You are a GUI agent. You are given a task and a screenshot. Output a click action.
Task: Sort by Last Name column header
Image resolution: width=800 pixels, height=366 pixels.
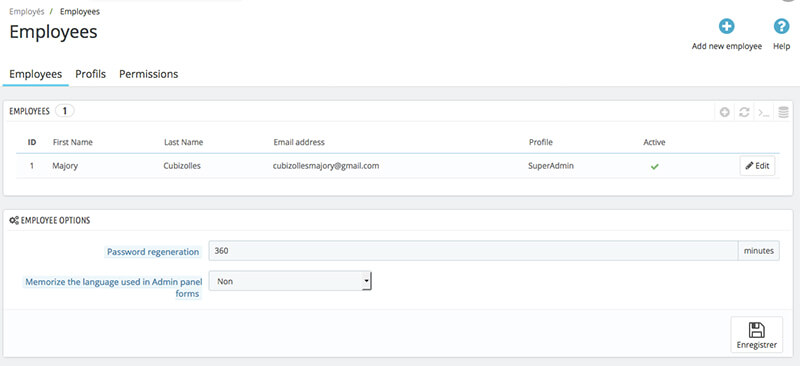coord(183,142)
